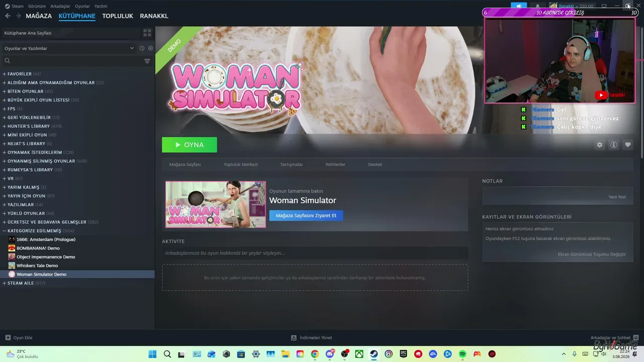Screen dimensions: 644x362
Task: Open the Steam Big Picture mode icon
Action: 604,6
